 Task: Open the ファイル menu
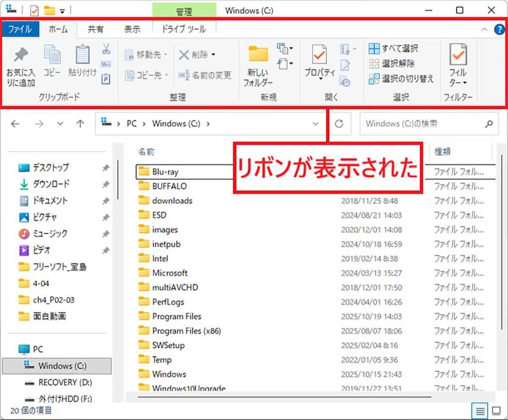pos(20,29)
